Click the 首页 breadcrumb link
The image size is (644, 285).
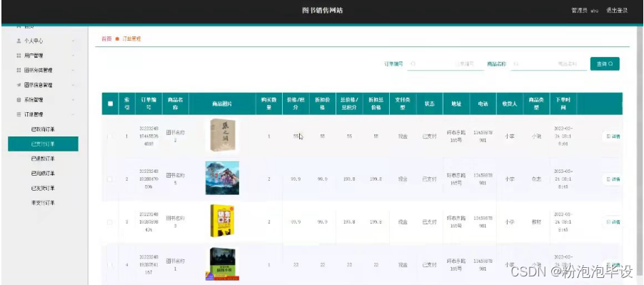(x=106, y=39)
